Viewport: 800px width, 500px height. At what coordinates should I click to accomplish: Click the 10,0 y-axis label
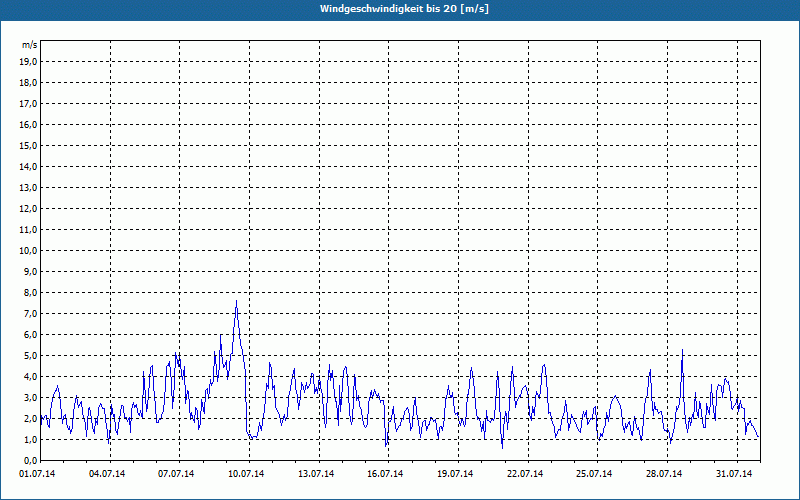pos(28,251)
